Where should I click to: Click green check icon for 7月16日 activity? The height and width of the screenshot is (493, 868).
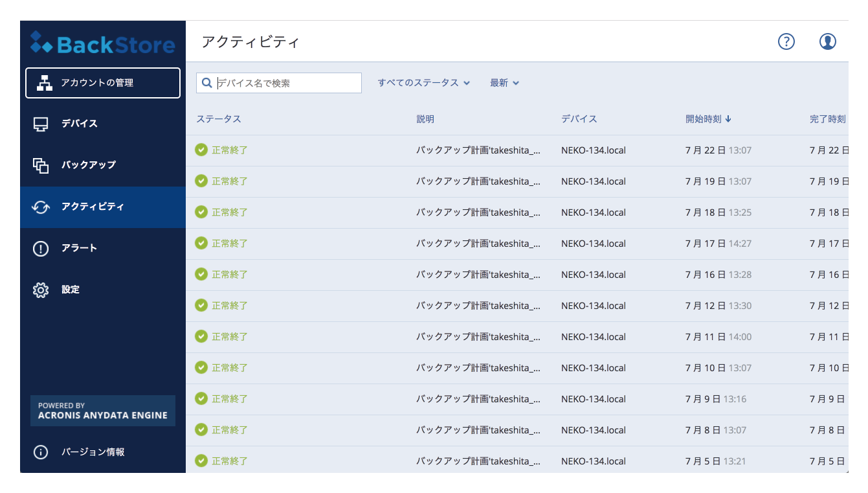click(201, 274)
